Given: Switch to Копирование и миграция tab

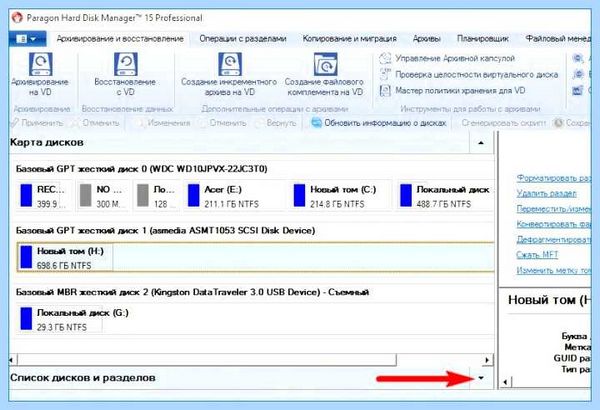Looking at the screenshot, I should (349, 39).
